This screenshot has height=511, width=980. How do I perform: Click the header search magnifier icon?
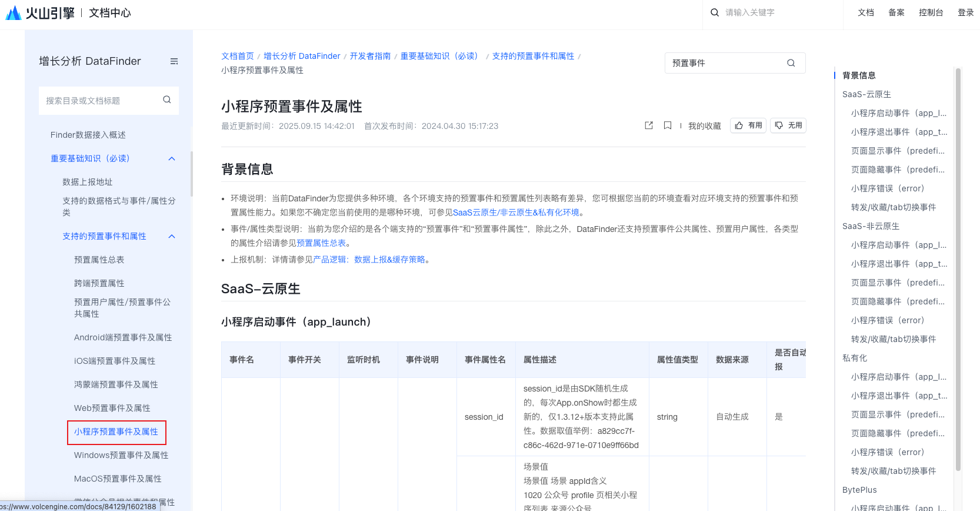click(x=715, y=12)
